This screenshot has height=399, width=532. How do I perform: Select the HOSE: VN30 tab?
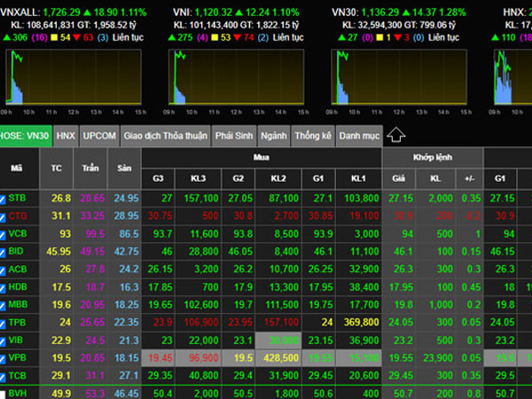(26, 136)
